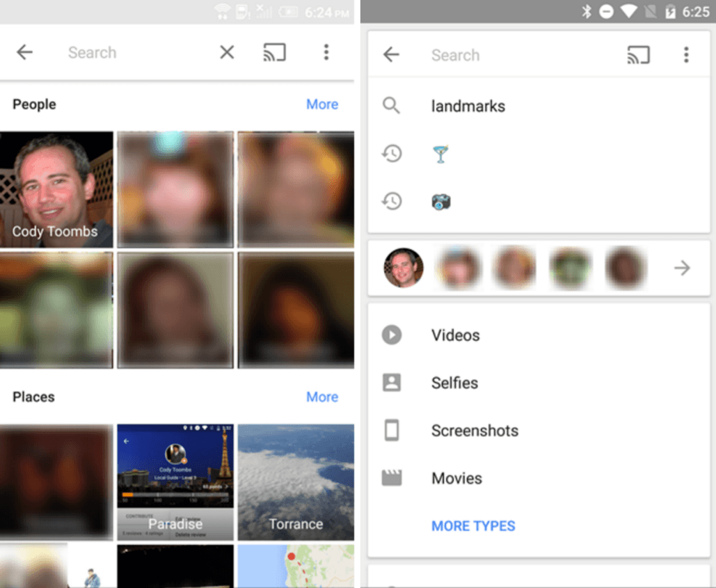Expand list with MORE TYPES
This screenshot has width=716, height=588.
coord(473,526)
